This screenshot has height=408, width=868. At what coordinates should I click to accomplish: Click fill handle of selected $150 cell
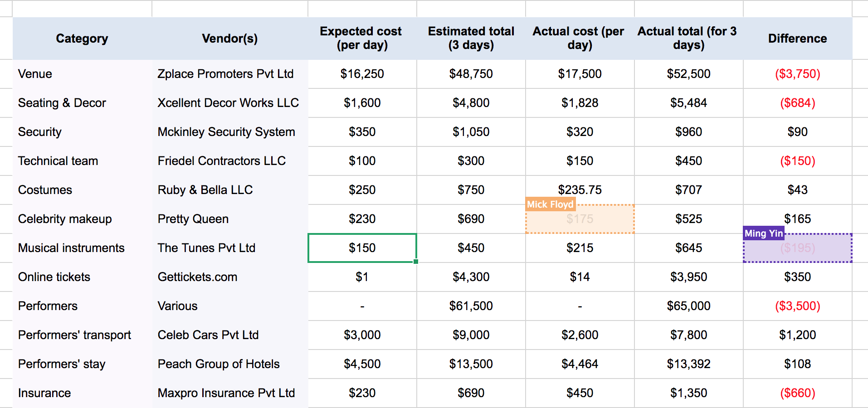pos(416,262)
